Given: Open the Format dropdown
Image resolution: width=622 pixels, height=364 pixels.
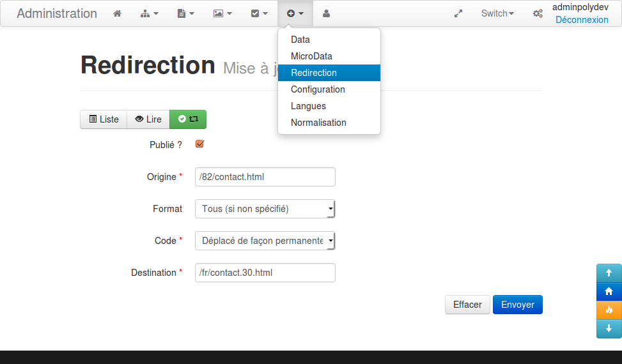Looking at the screenshot, I should click(265, 209).
